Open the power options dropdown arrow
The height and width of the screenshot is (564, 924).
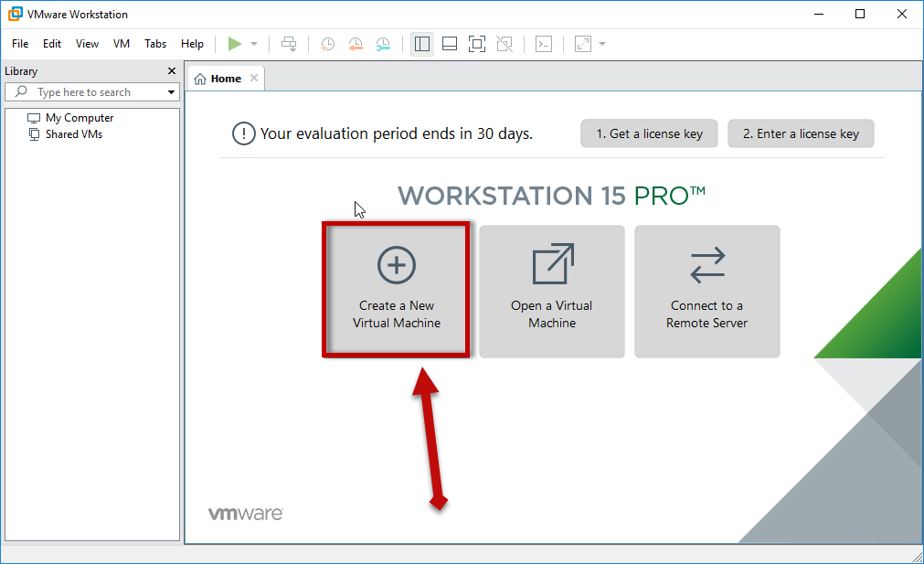(254, 44)
